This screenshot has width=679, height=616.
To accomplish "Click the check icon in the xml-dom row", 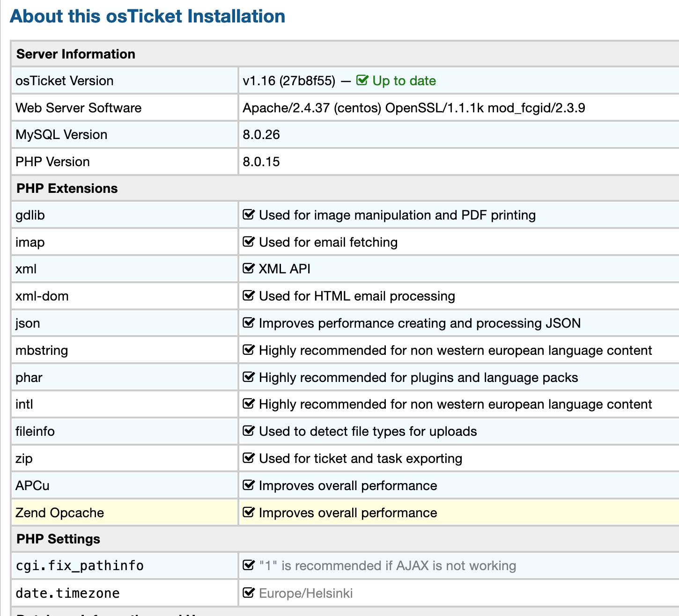I will [x=249, y=296].
